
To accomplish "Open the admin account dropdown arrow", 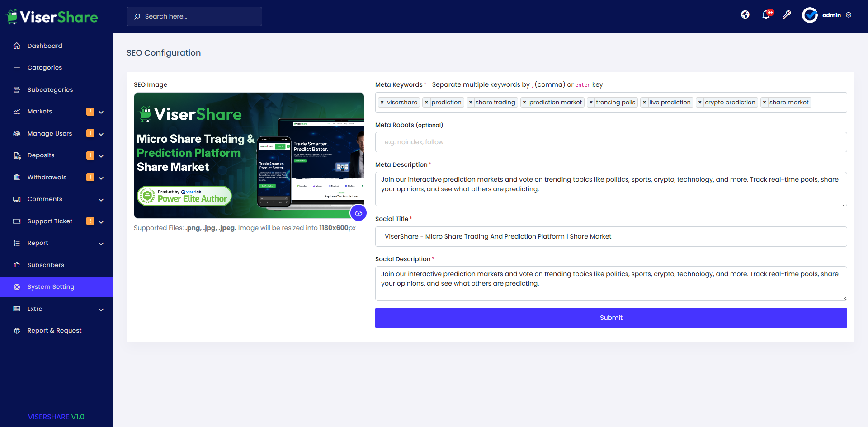I will click(849, 15).
